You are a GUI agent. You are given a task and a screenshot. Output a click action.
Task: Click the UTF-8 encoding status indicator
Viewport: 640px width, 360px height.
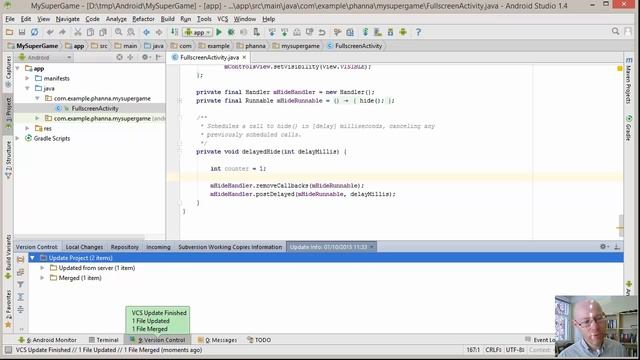click(x=515, y=350)
